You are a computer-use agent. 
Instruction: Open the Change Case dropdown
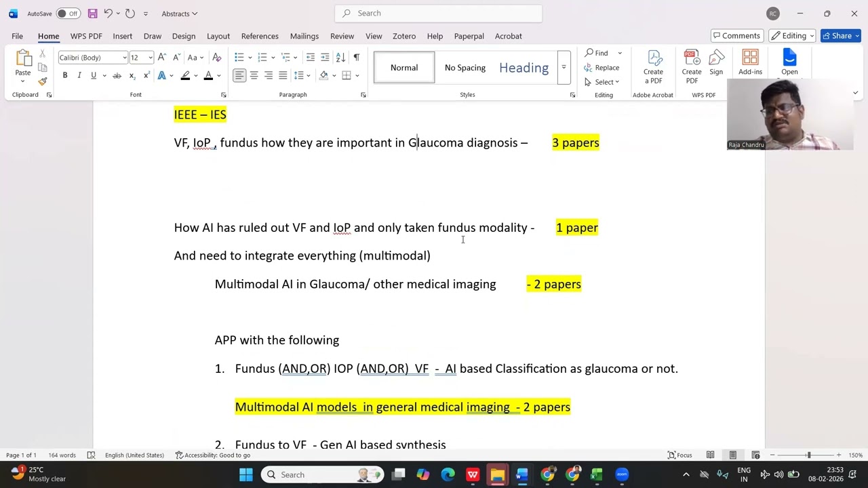tap(195, 58)
